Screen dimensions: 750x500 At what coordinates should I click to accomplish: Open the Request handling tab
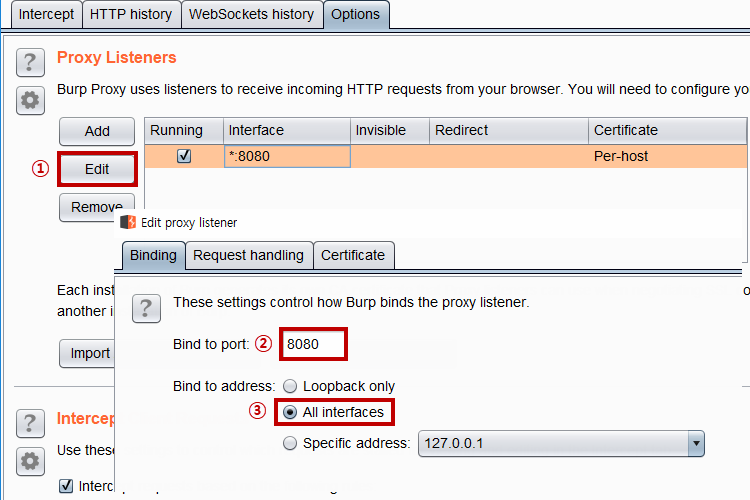tap(249, 256)
